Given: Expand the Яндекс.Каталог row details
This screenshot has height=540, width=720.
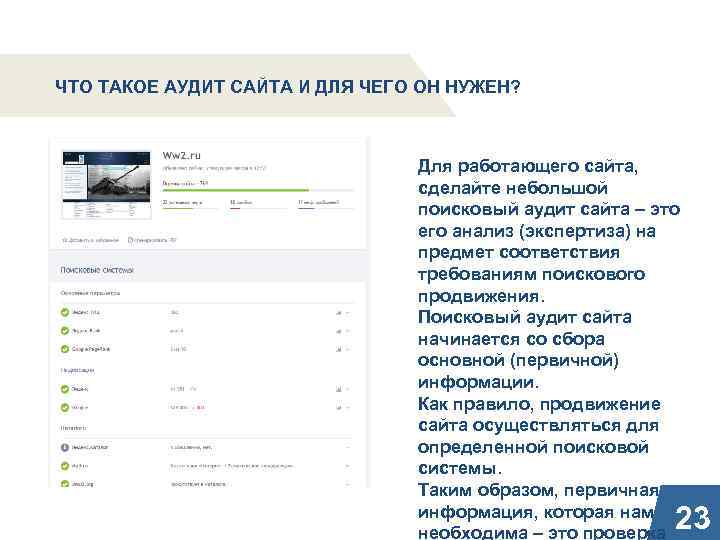Looking at the screenshot, I should 348,447.
